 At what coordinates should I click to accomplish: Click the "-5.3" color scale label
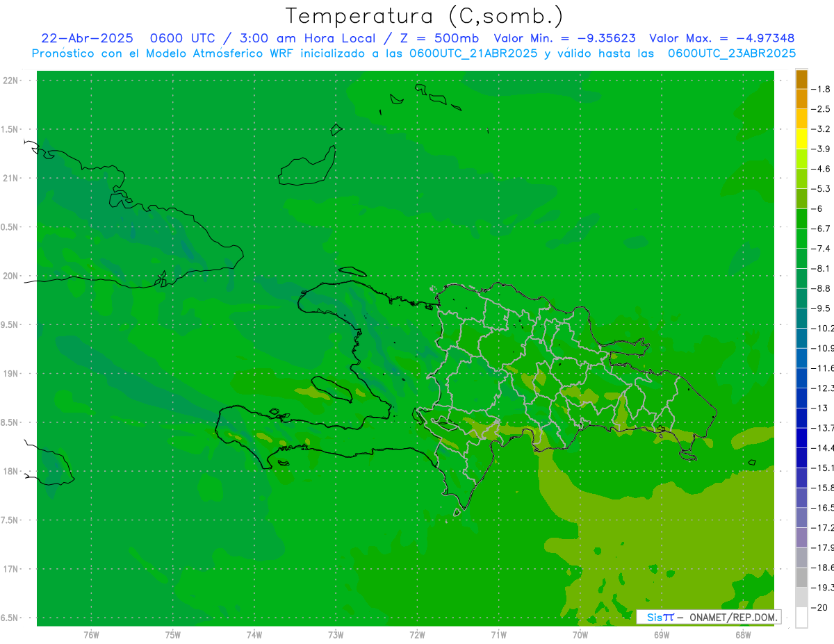[x=821, y=189]
